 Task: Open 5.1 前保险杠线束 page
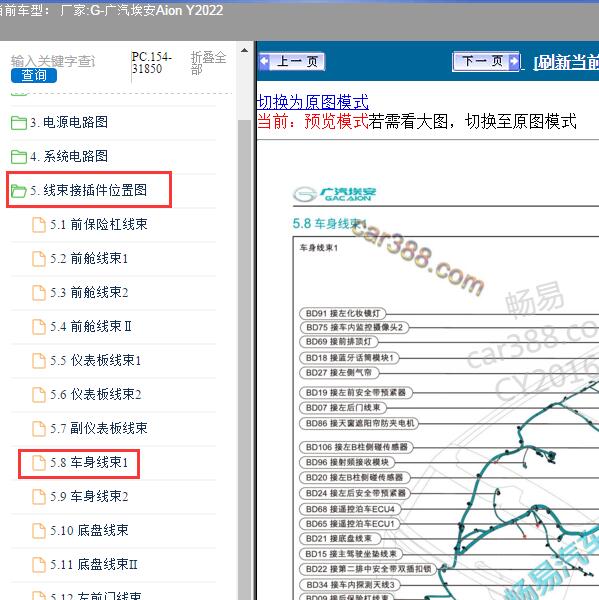click(x=99, y=224)
